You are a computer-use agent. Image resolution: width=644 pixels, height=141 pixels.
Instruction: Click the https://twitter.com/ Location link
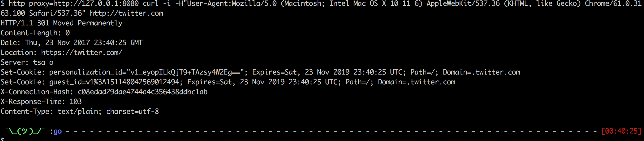tap(82, 53)
